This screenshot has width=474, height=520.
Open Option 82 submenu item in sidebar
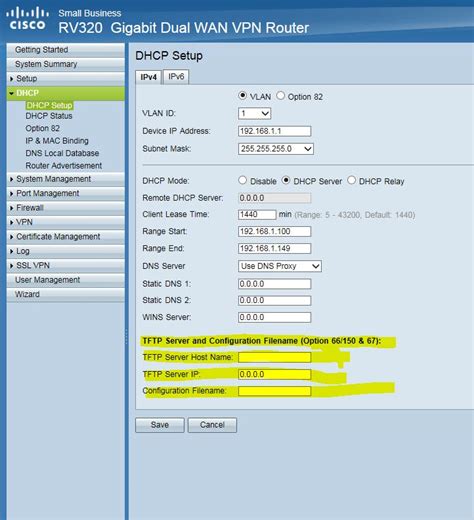43,128
